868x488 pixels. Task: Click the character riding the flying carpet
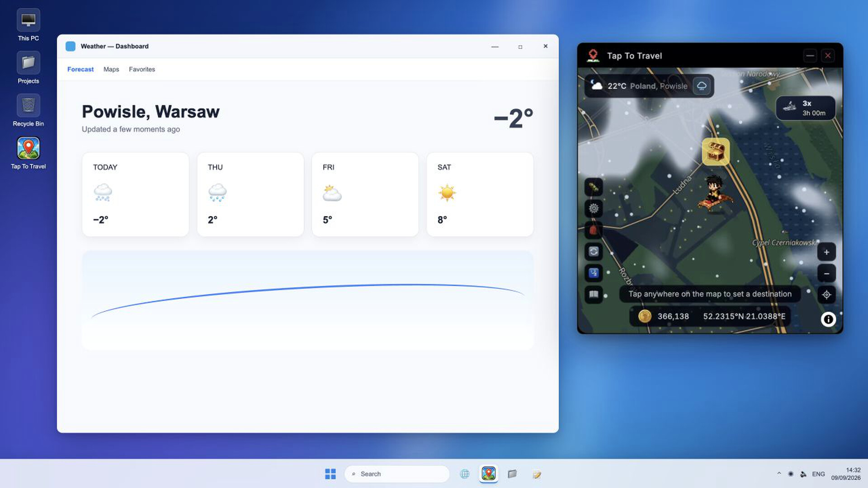click(714, 194)
